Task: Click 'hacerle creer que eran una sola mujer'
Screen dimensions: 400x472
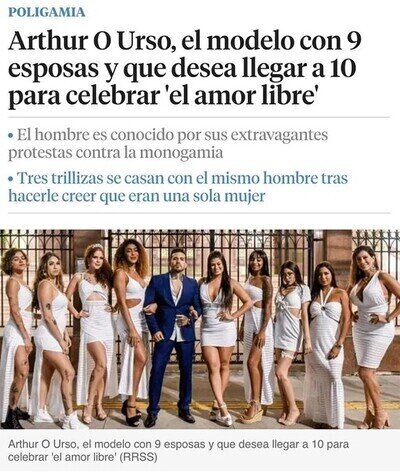Action: coord(137,196)
